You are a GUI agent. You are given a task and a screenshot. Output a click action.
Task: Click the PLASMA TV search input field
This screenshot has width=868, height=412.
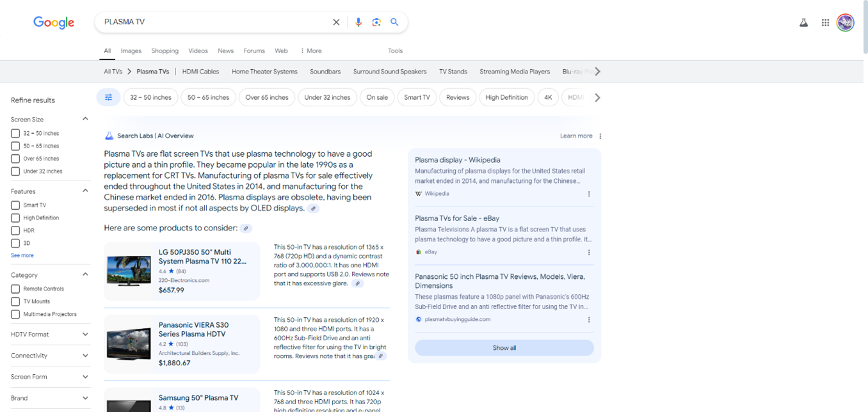tap(215, 22)
